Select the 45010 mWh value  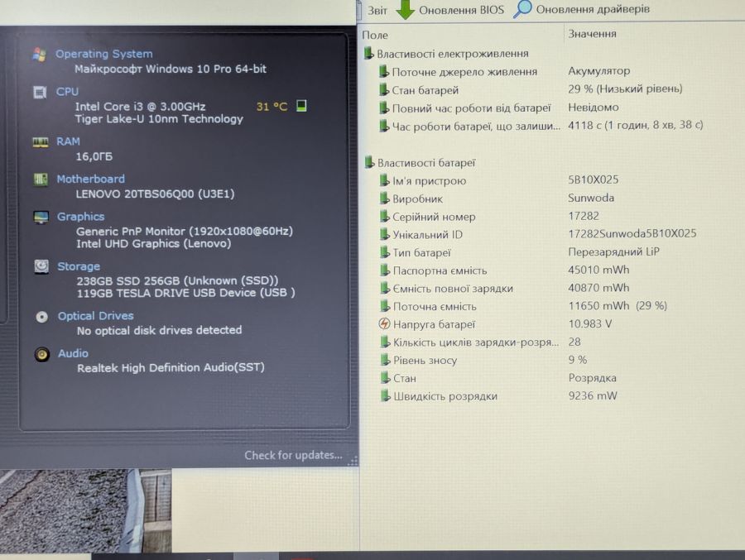tap(598, 270)
